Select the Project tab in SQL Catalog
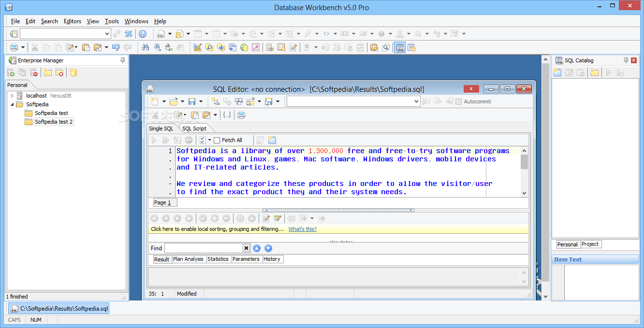This screenshot has width=644, height=328. (590, 244)
